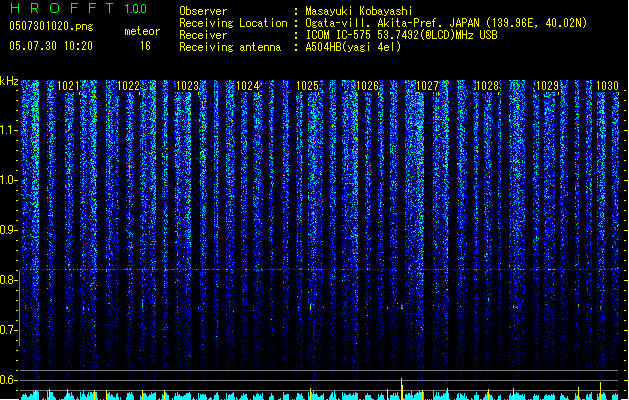Select the filename 0507301020.png
Screen dimensions: 629x400
click(x=51, y=26)
